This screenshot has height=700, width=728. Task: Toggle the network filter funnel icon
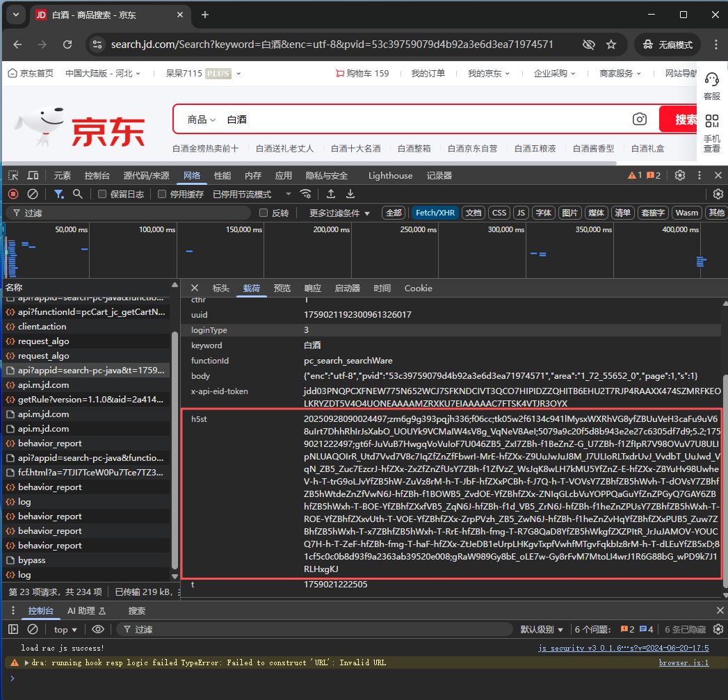point(58,194)
